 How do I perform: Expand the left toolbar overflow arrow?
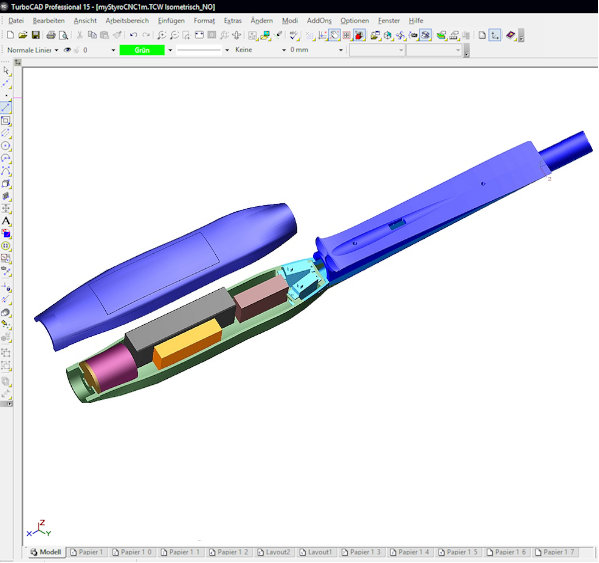6,403
